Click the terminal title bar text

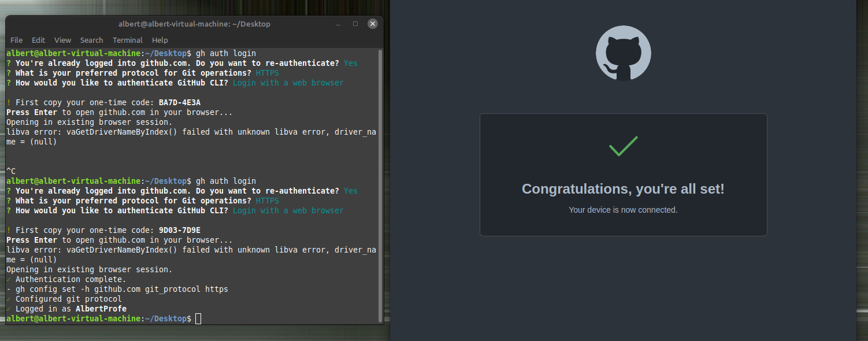(x=194, y=24)
